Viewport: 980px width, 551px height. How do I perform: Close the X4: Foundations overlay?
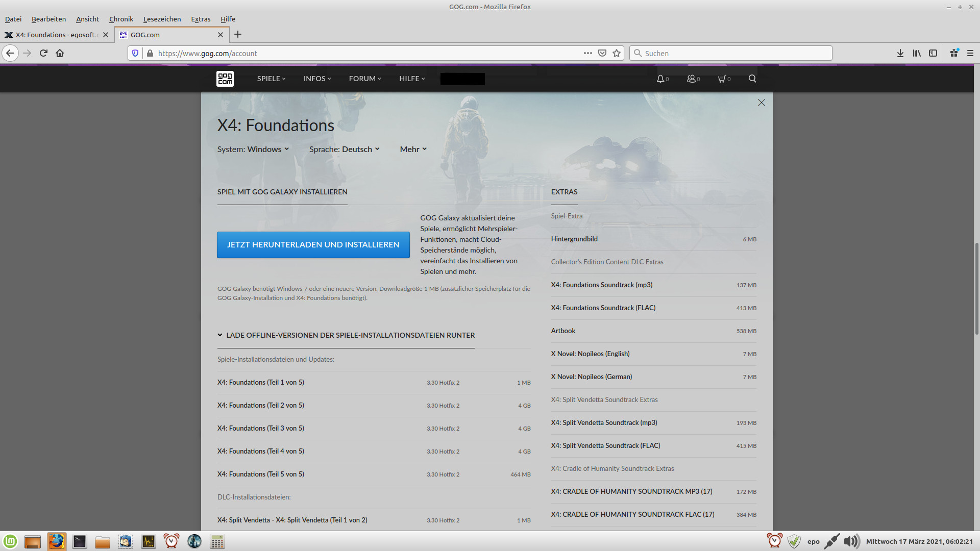coord(762,103)
